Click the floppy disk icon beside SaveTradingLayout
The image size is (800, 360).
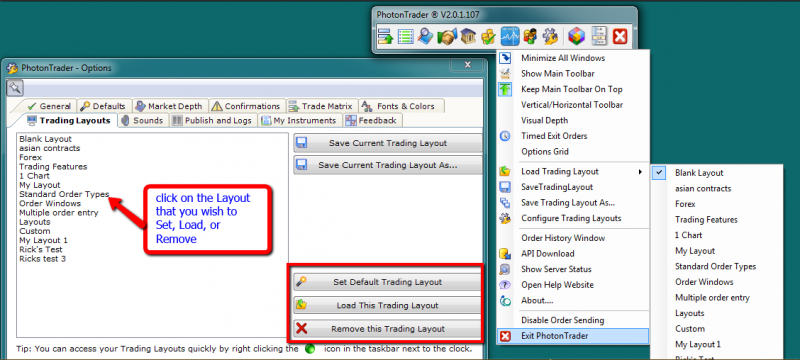pos(505,187)
